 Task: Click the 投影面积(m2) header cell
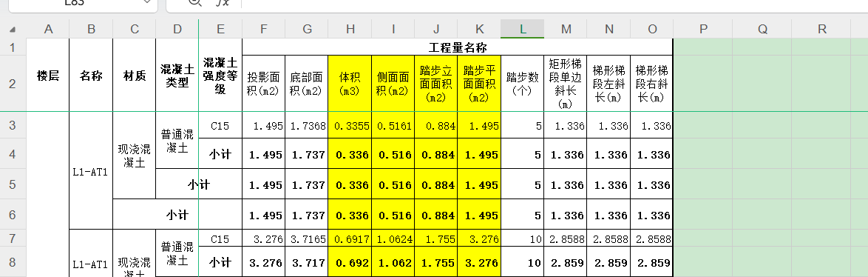pos(264,83)
